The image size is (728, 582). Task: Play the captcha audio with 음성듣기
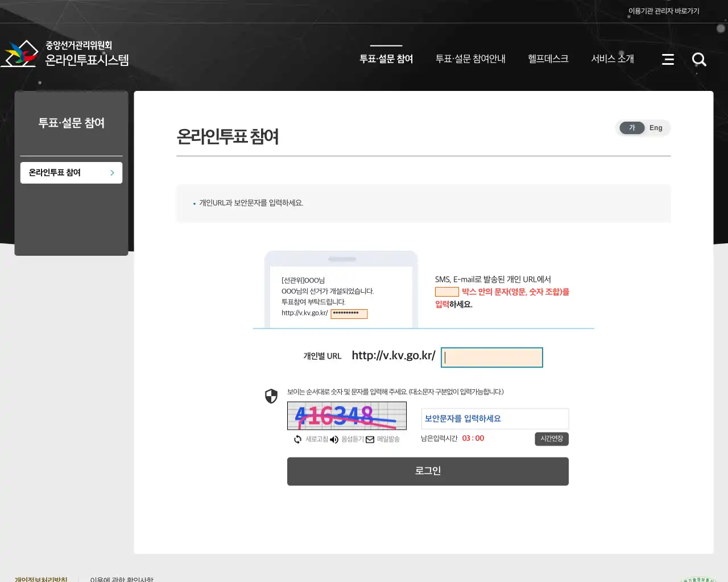(x=334, y=439)
